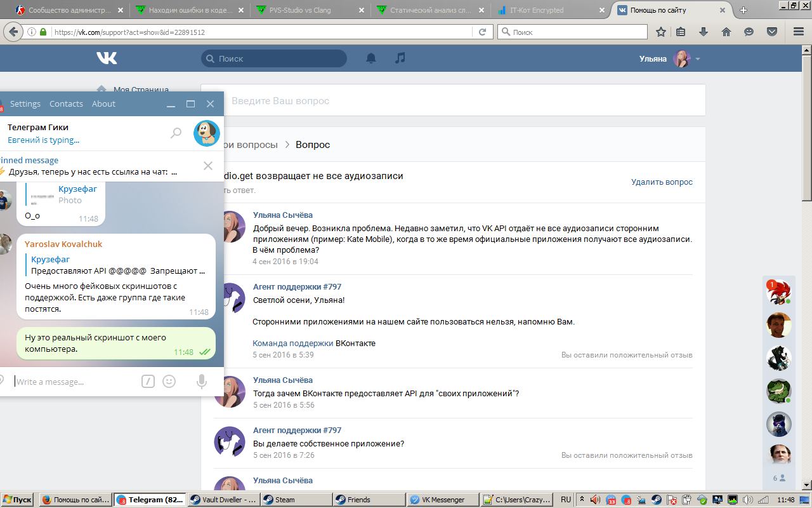The width and height of the screenshot is (812, 508).
Task: Open Telegram Contacts menu
Action: [66, 104]
